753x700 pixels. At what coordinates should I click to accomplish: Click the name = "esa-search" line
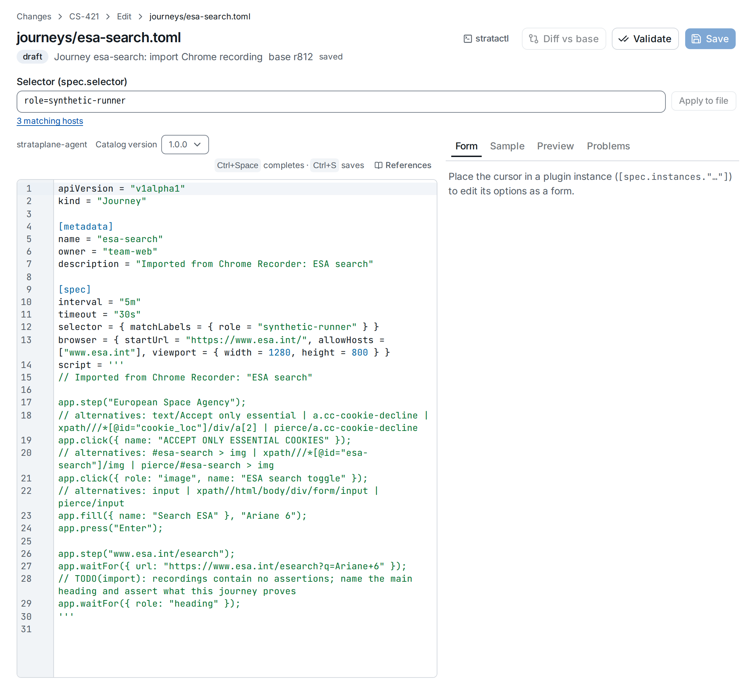coord(110,239)
